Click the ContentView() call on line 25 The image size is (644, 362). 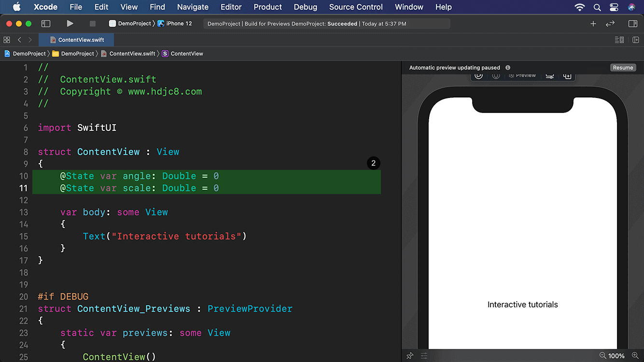(x=119, y=357)
